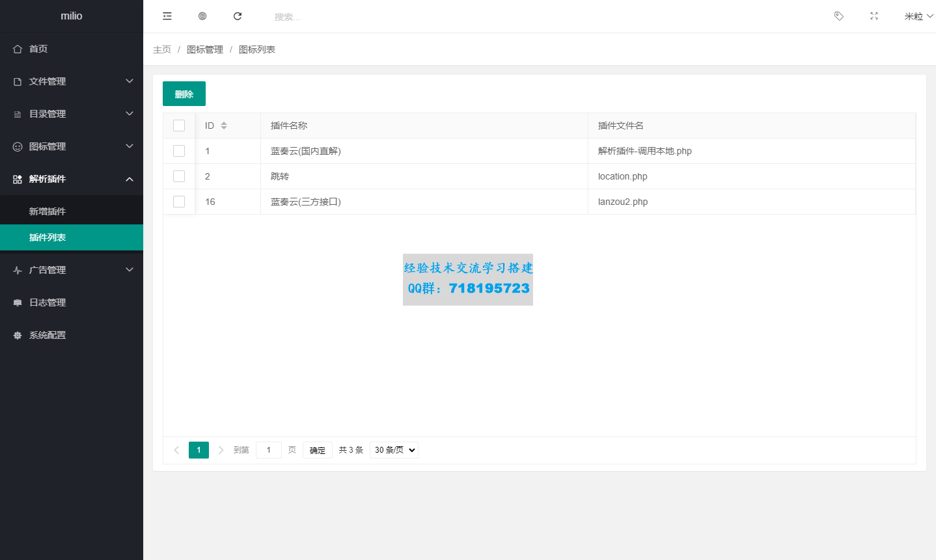Click the refresh icon in top bar
936x560 pixels.
pyautogui.click(x=238, y=16)
